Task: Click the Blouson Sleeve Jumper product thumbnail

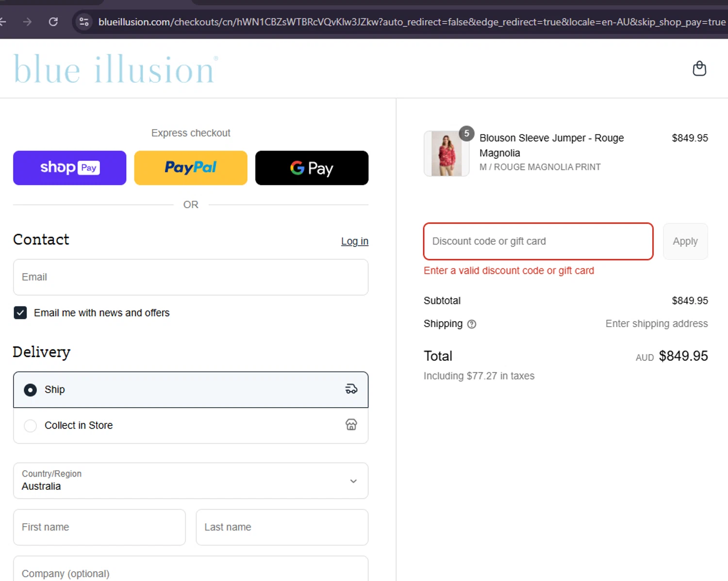Action: 447,153
